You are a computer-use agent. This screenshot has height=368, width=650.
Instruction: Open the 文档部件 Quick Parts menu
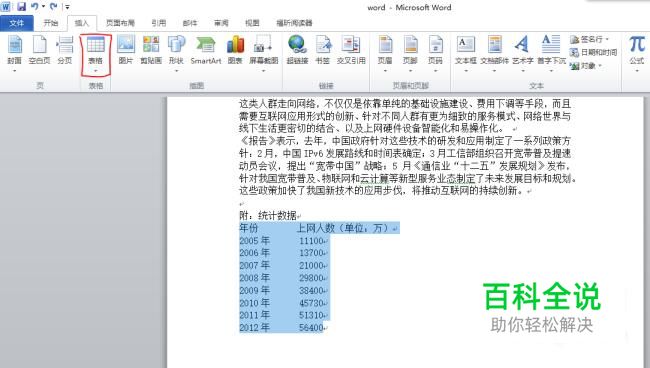(495, 53)
